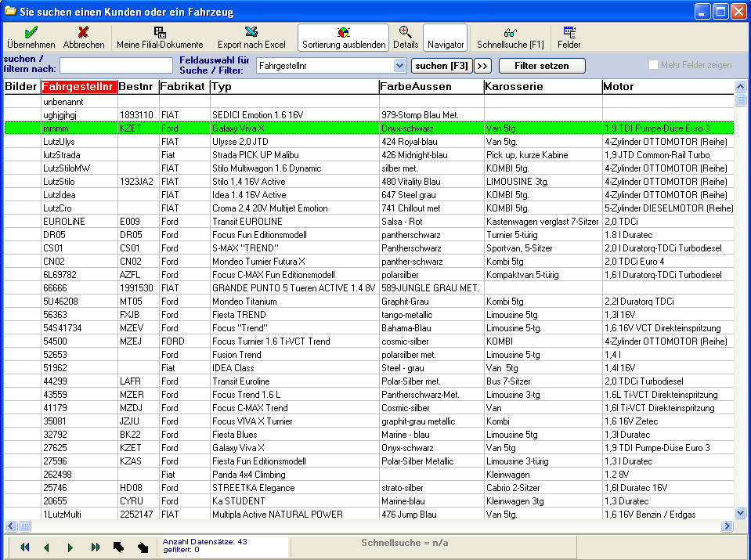Select Panda 4x4 Climbing row
This screenshot has height=560, width=751.
click(369, 475)
